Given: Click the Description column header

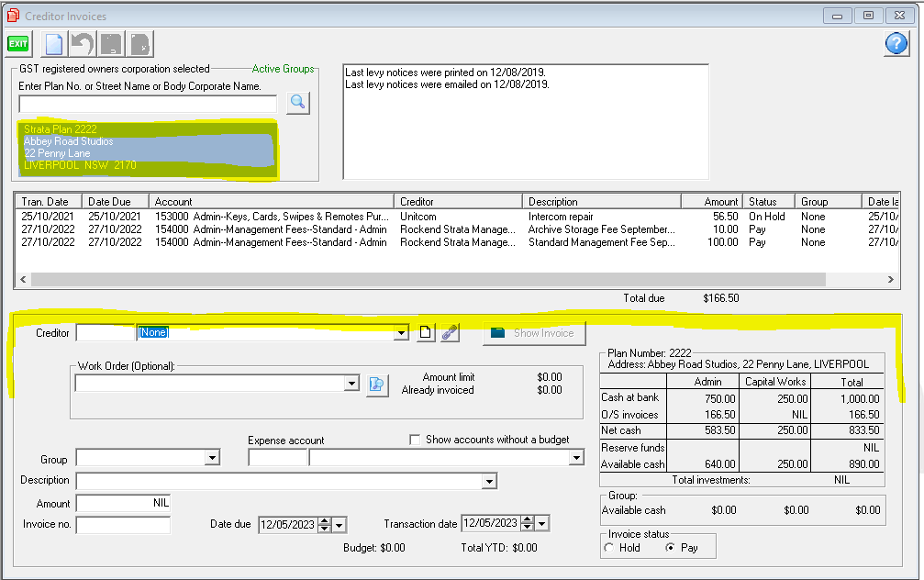Looking at the screenshot, I should [x=602, y=202].
